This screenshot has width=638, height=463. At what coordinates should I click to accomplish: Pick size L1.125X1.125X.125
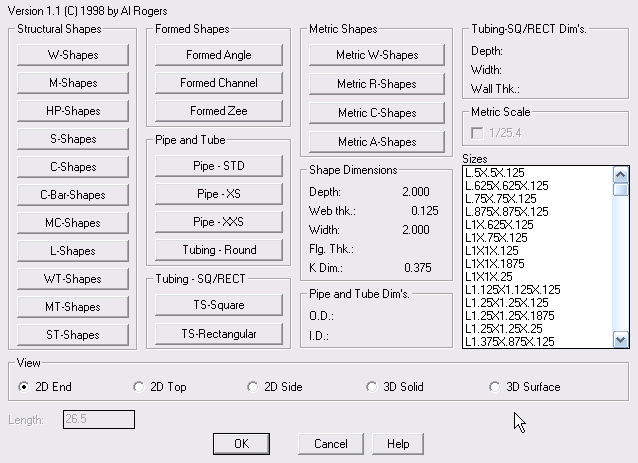coord(537,290)
